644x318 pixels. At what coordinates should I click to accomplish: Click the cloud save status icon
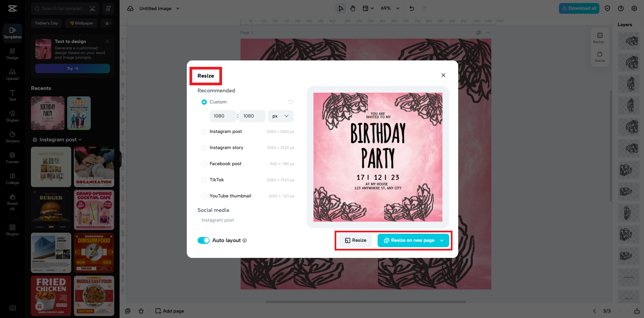(130, 8)
